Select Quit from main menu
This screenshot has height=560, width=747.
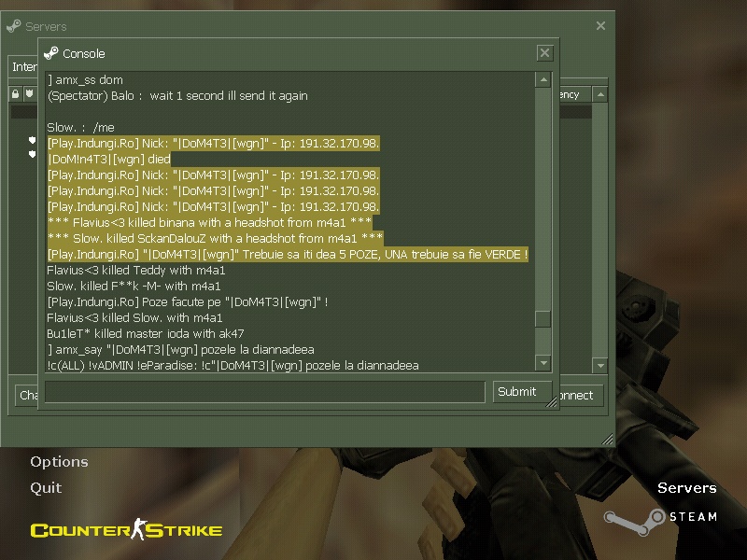coord(46,487)
